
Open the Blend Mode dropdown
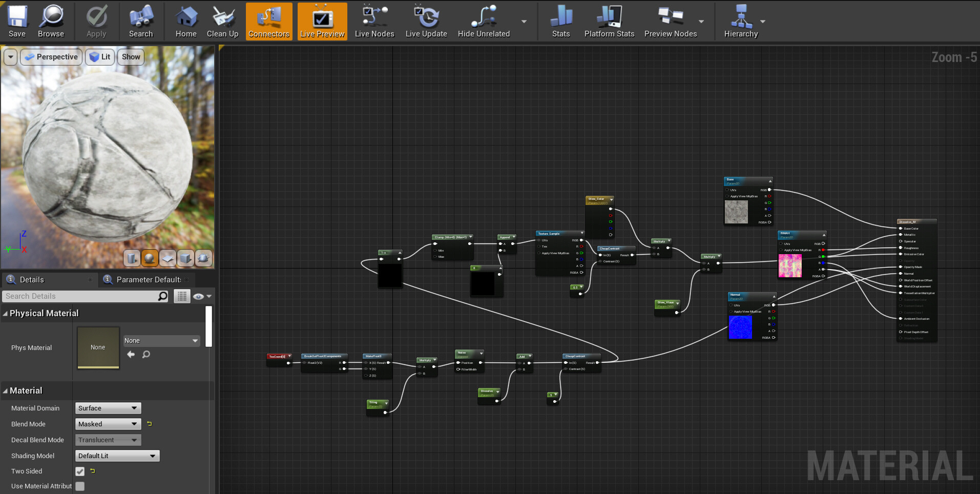[108, 424]
